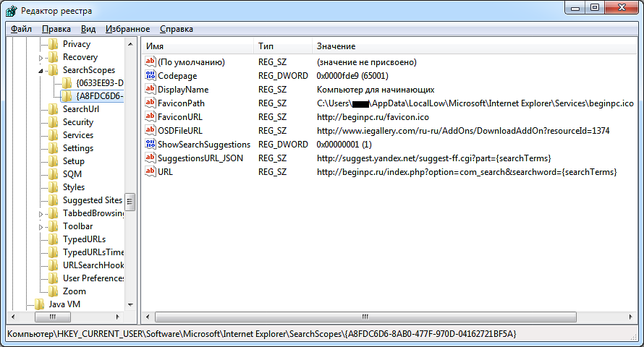
Task: Click the tree pane vertical scrollbar thumb
Action: [x=130, y=202]
